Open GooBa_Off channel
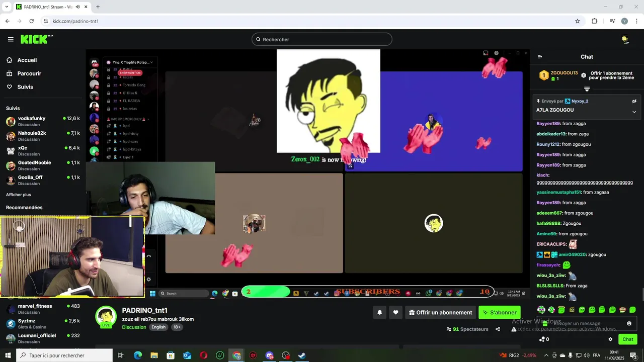 (43, 180)
